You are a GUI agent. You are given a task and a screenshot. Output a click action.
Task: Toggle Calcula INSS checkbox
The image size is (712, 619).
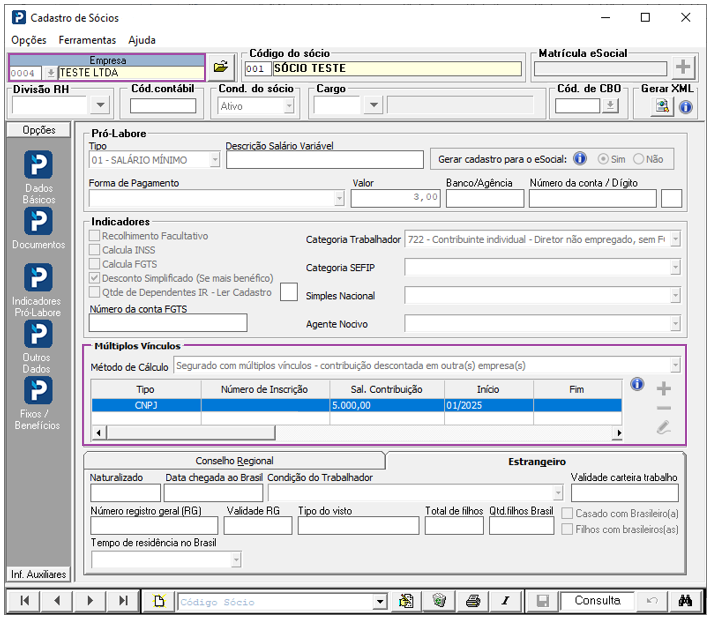click(x=94, y=250)
